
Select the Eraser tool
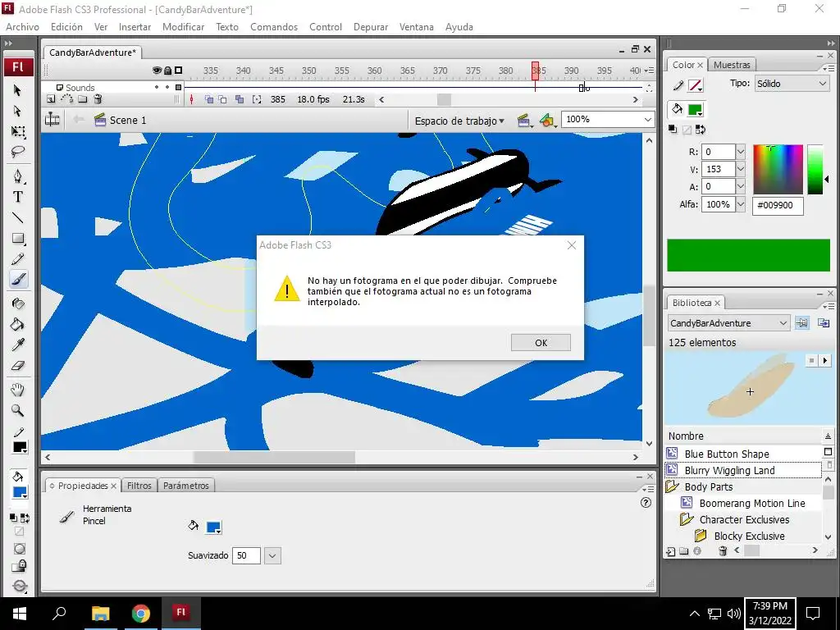pyautogui.click(x=17, y=366)
